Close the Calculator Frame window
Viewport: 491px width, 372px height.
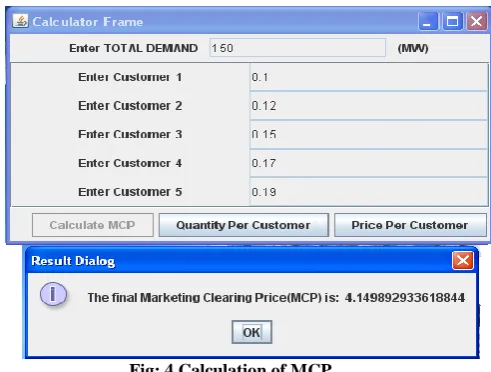click(x=476, y=21)
